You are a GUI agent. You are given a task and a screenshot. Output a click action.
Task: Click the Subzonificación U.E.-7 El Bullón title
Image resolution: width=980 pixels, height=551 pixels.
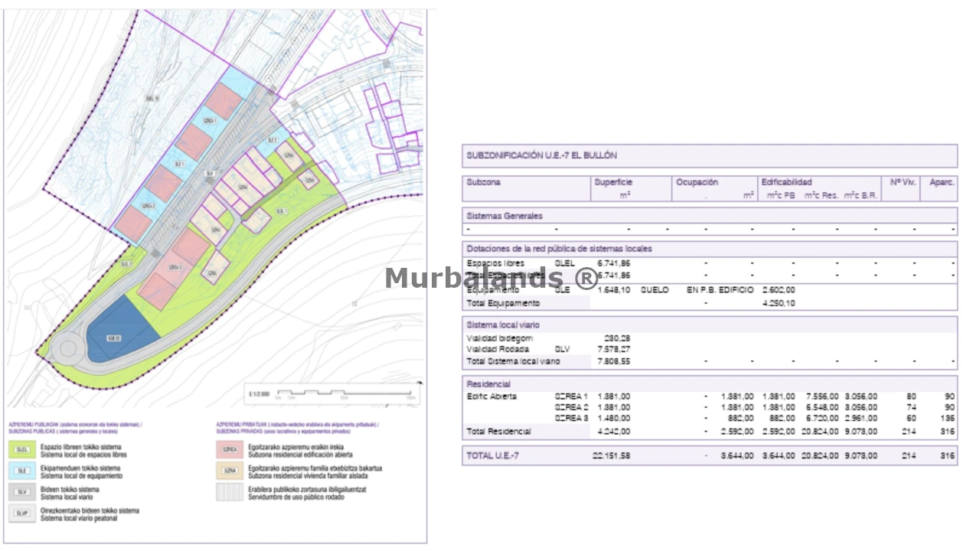[541, 155]
